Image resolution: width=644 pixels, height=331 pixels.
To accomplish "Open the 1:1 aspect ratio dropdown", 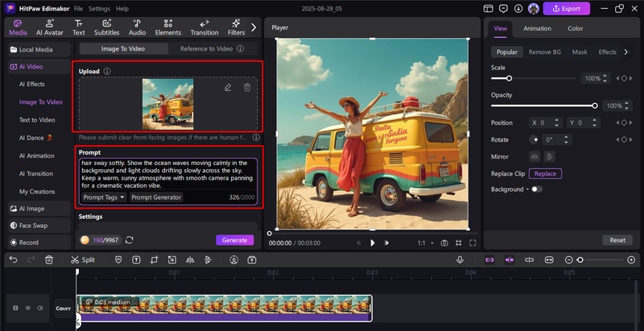I will click(x=426, y=243).
